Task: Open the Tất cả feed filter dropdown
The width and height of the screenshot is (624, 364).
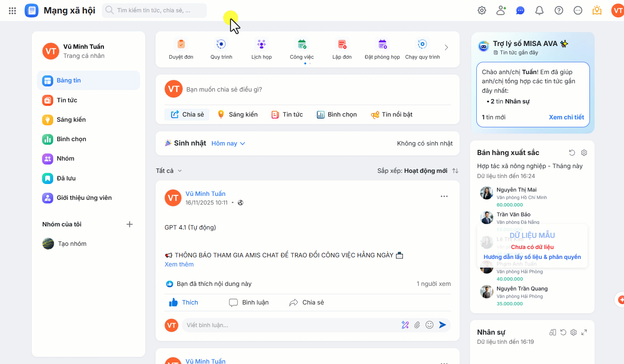Action: tap(169, 171)
